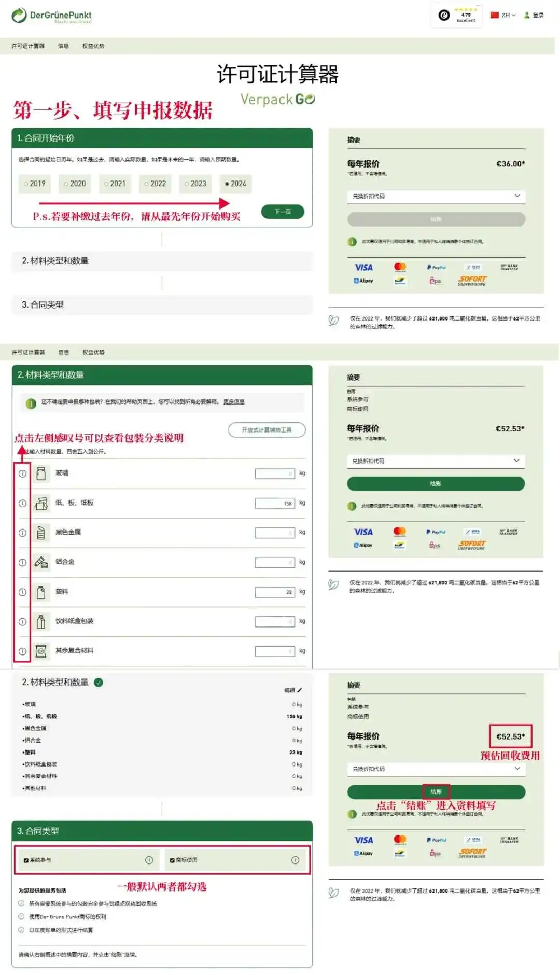
Task: Click the kg field showing 23 for 塑料
Action: (275, 592)
